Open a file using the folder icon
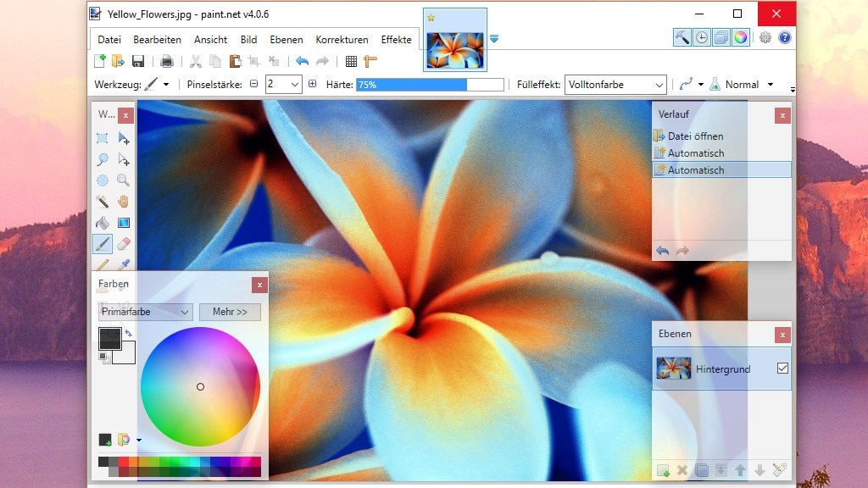 (x=118, y=61)
